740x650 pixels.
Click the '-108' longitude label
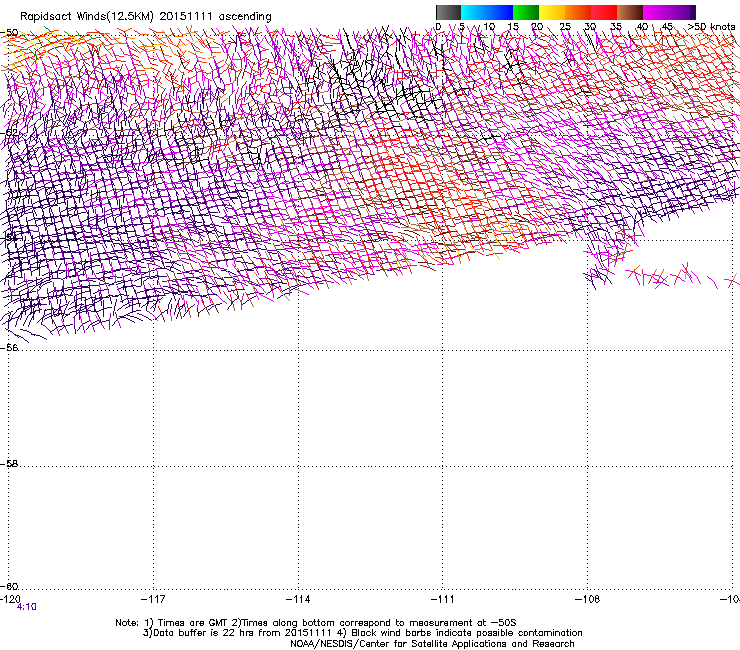coord(588,599)
